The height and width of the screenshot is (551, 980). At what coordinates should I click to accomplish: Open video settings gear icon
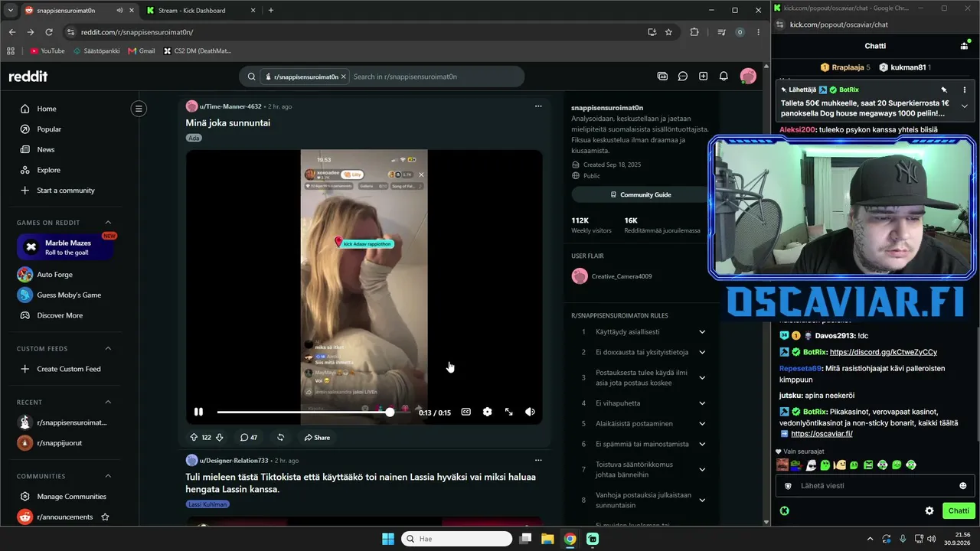click(487, 412)
